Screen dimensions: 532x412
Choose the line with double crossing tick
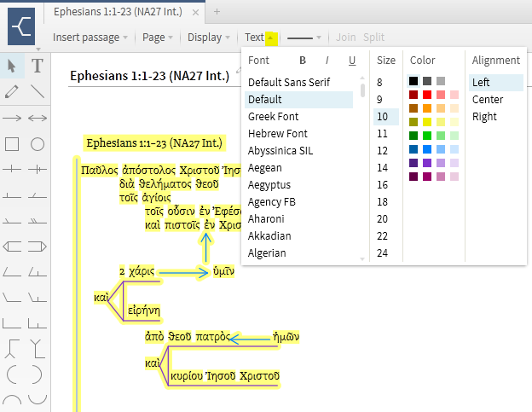click(x=38, y=169)
